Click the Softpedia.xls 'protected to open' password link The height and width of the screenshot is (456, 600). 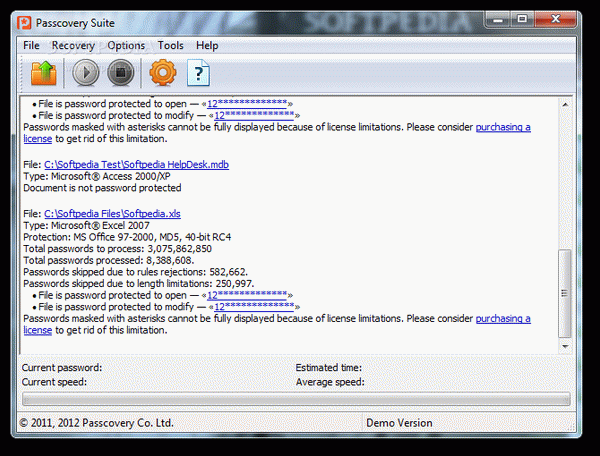click(247, 295)
